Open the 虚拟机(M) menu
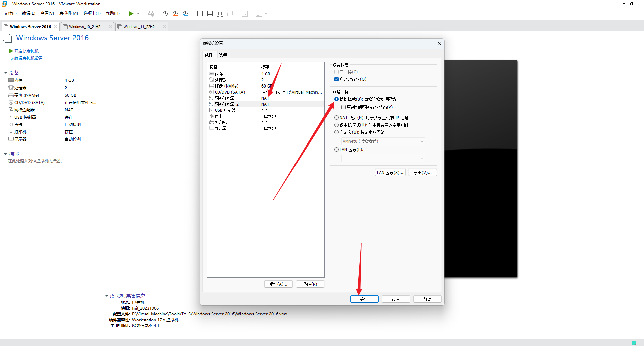Screen dimensions: 644x346 [x=68, y=13]
